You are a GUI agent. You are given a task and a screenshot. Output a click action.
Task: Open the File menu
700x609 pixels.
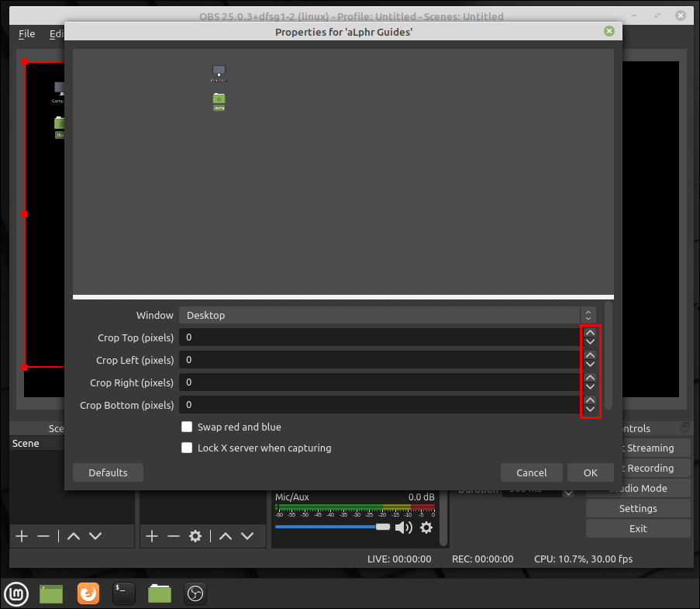click(x=26, y=33)
